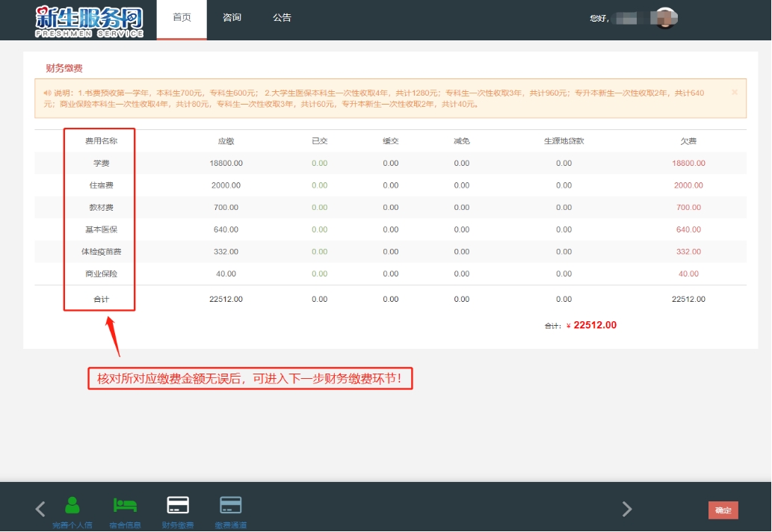Select the 学费 row label
Screen dimensions: 772x532
coord(100,163)
